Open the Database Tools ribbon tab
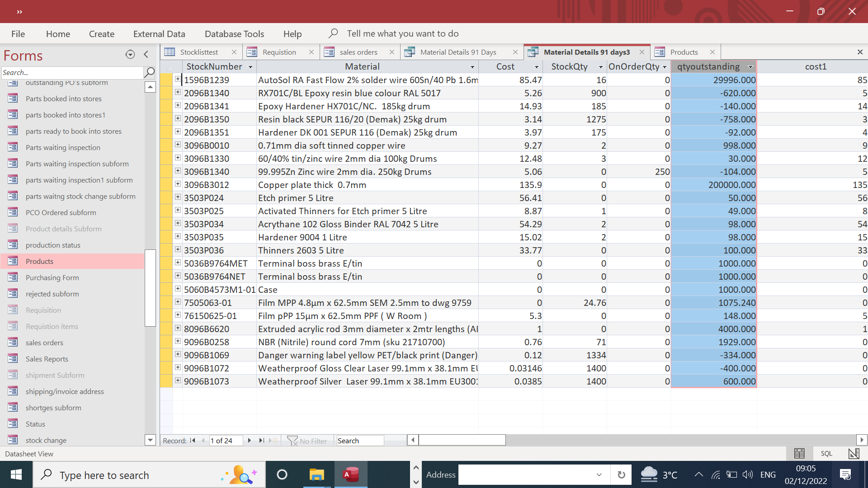The height and width of the screenshot is (488, 868). (x=234, y=34)
